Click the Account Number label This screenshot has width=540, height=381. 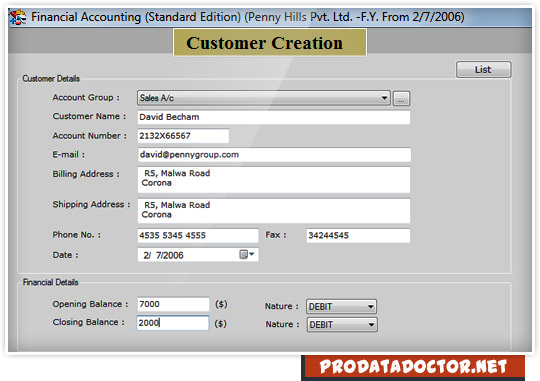90,136
